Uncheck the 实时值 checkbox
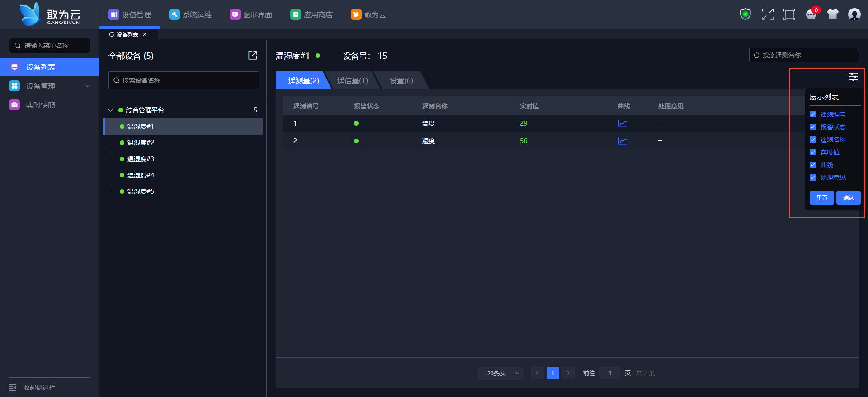868x397 pixels. [x=813, y=153]
